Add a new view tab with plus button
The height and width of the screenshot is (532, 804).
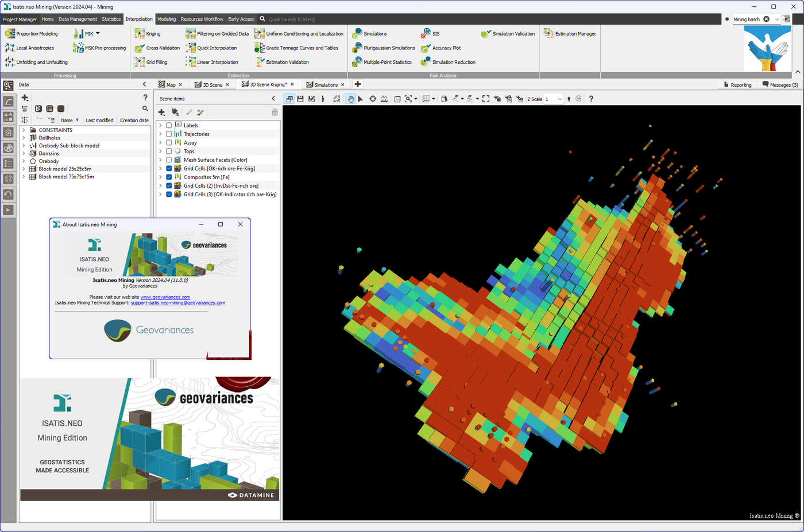pos(357,84)
